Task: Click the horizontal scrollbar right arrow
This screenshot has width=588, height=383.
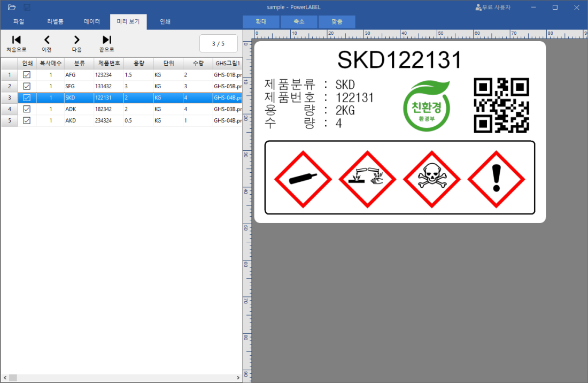Action: (x=238, y=378)
